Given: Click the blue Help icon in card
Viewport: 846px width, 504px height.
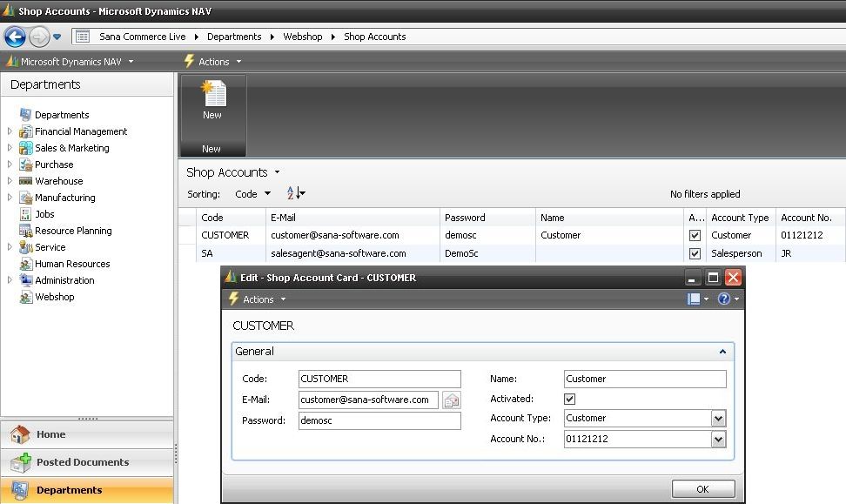Looking at the screenshot, I should [x=724, y=299].
